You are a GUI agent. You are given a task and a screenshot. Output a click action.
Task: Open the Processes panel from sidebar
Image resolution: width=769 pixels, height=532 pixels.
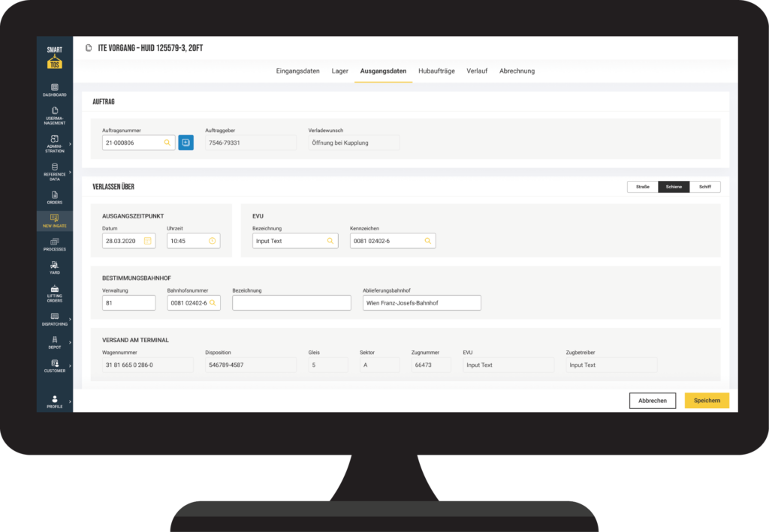pyautogui.click(x=54, y=245)
